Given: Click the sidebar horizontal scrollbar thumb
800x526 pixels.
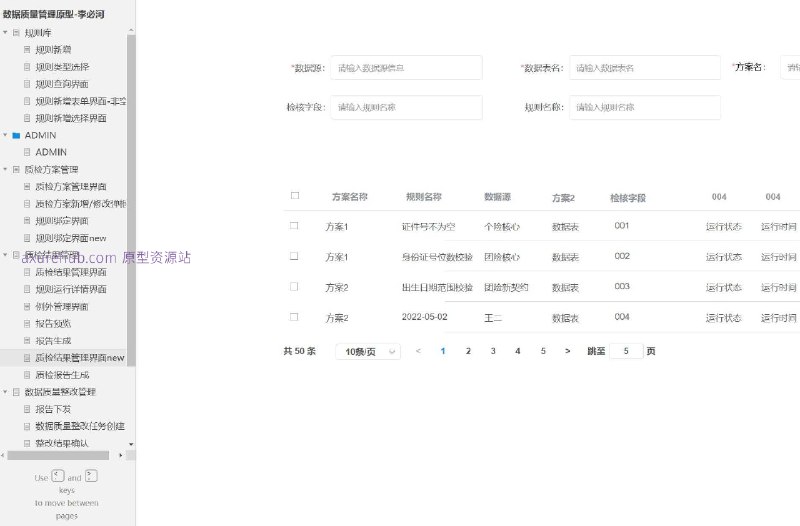Looking at the screenshot, I should pyautogui.click(x=58, y=455).
